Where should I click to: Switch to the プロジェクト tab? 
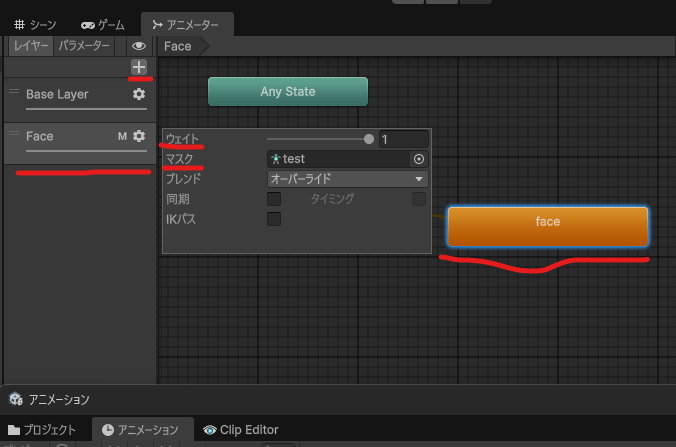(42, 430)
